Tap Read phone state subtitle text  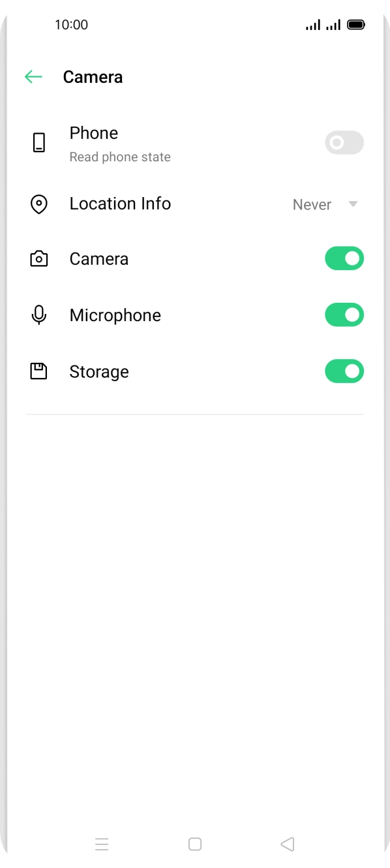[120, 157]
